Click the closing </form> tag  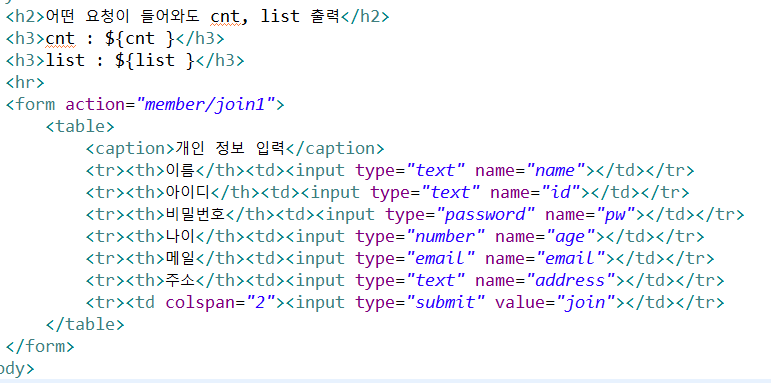coord(40,346)
